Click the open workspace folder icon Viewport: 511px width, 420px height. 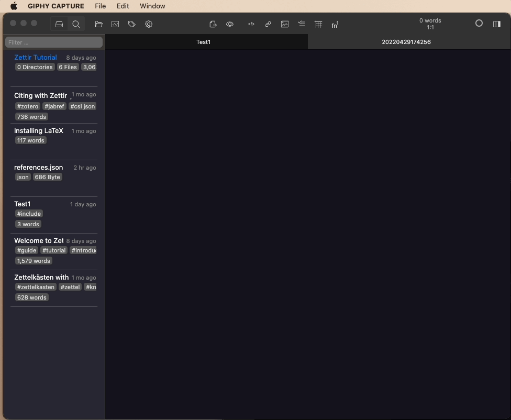tap(98, 24)
